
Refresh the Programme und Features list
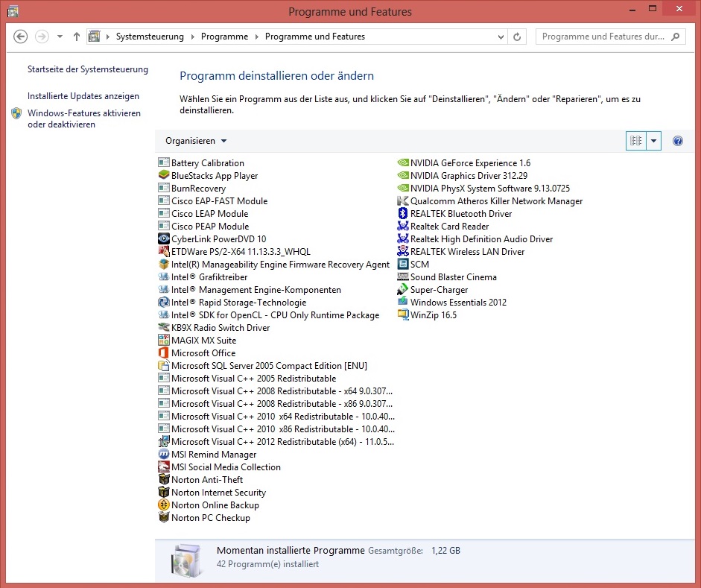[517, 37]
